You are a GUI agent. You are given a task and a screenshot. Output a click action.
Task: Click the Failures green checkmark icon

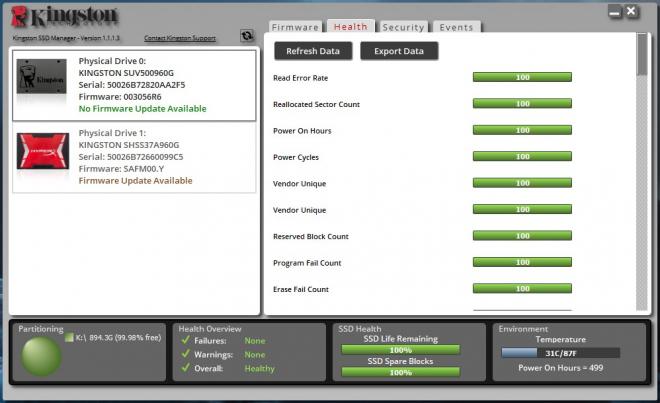coord(185,340)
